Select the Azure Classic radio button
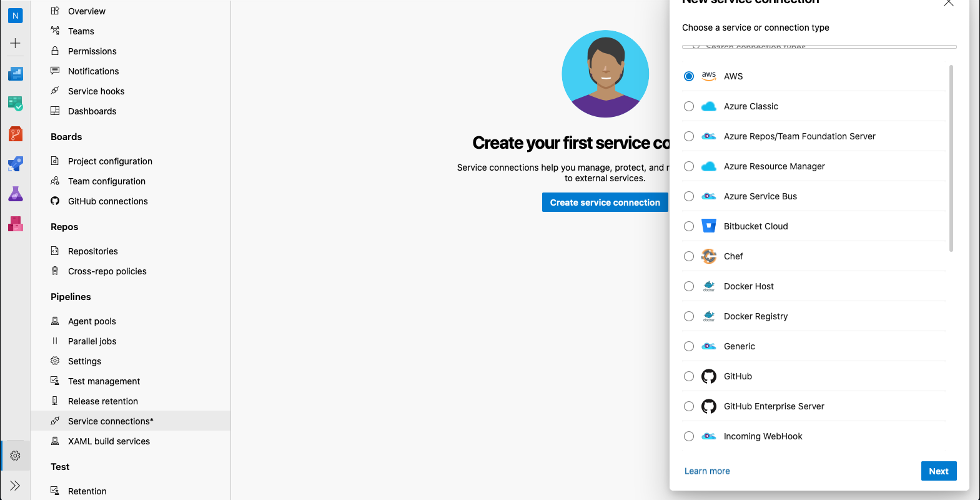The width and height of the screenshot is (980, 500). (689, 106)
